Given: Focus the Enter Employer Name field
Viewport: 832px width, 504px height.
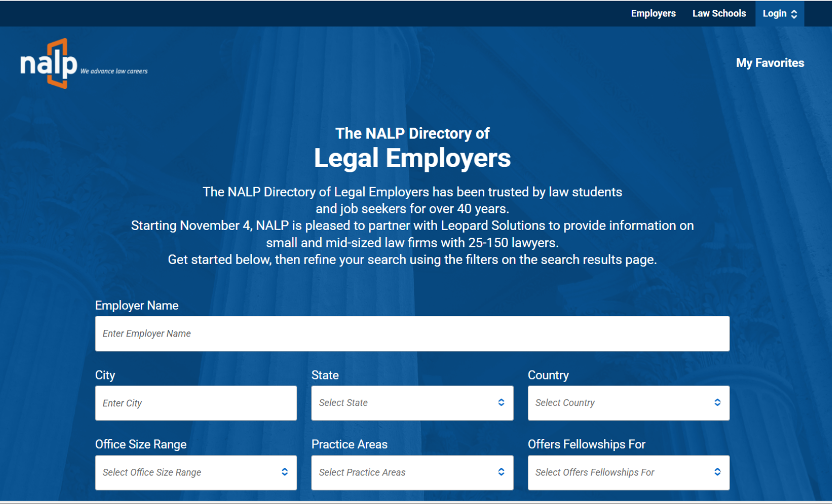Looking at the screenshot, I should tap(412, 333).
